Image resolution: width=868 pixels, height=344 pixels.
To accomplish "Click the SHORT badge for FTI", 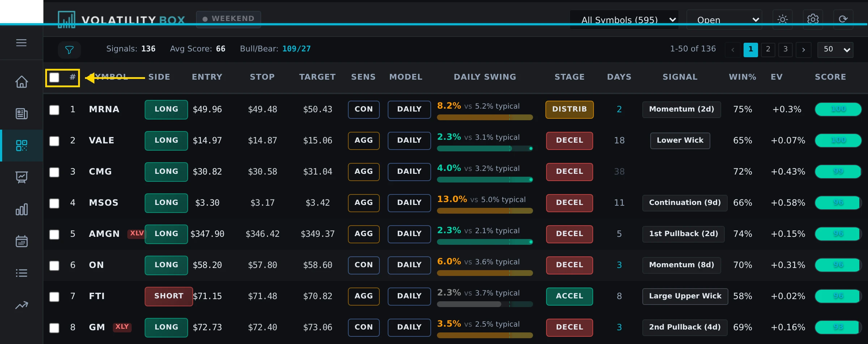I will click(x=169, y=296).
